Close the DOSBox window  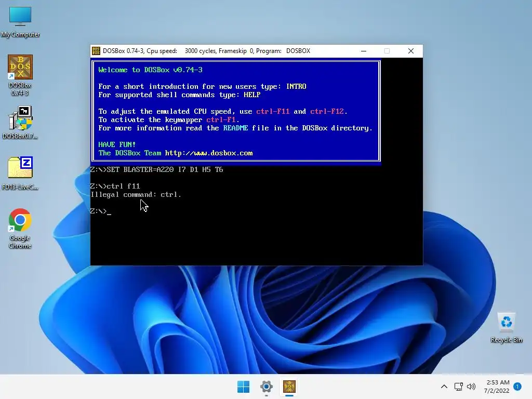coord(411,51)
